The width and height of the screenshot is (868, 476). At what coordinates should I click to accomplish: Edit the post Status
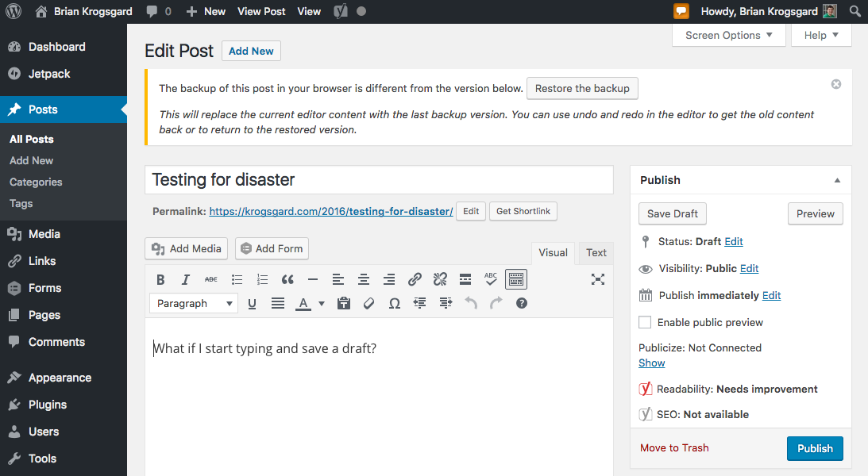pyautogui.click(x=734, y=242)
